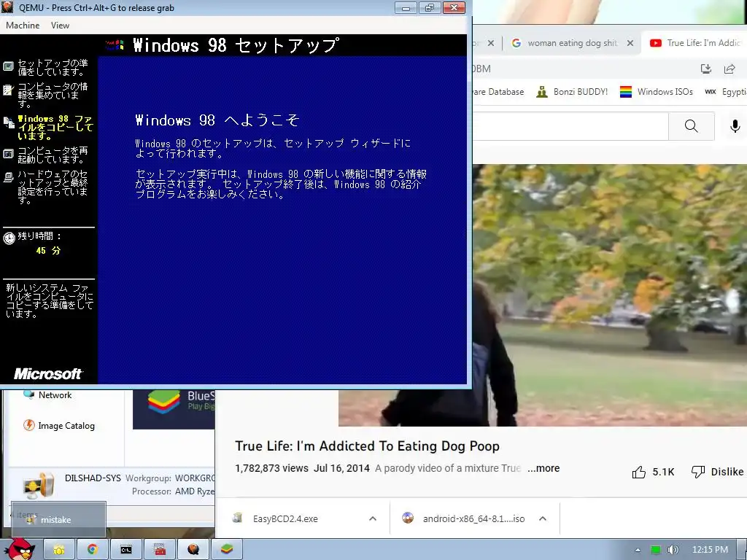The image size is (747, 560).
Task: Open BlueStacks from the taskbar
Action: point(227,550)
